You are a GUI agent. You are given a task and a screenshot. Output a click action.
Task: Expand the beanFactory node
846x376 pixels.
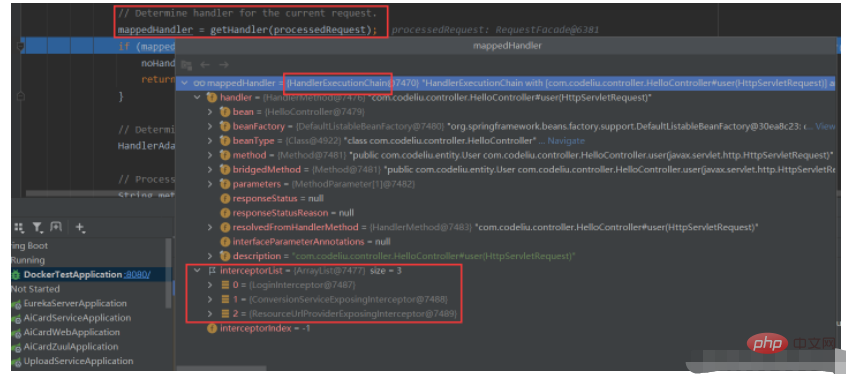pos(210,126)
